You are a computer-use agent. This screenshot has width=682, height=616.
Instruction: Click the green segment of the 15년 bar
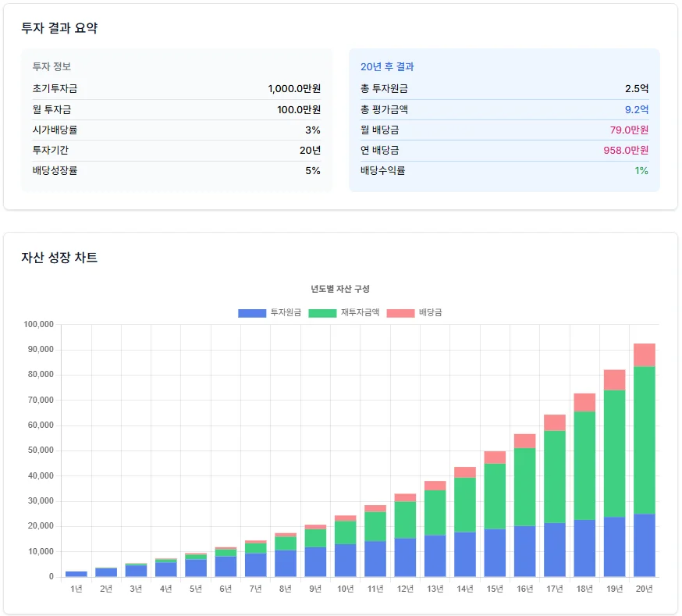[495, 496]
